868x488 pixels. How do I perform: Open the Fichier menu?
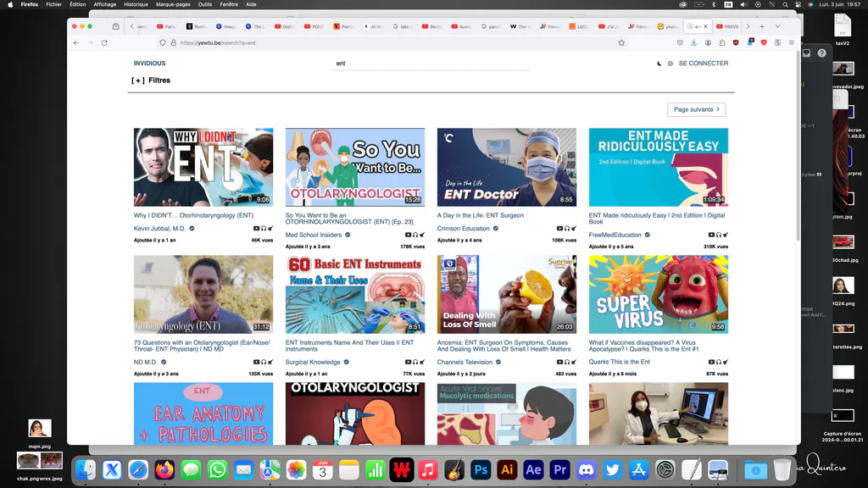coord(53,4)
